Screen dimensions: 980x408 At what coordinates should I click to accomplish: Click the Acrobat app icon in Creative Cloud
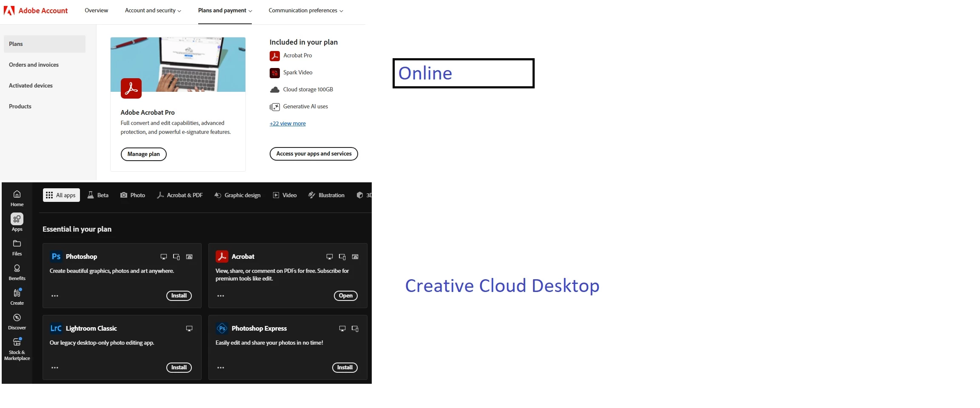(x=222, y=256)
